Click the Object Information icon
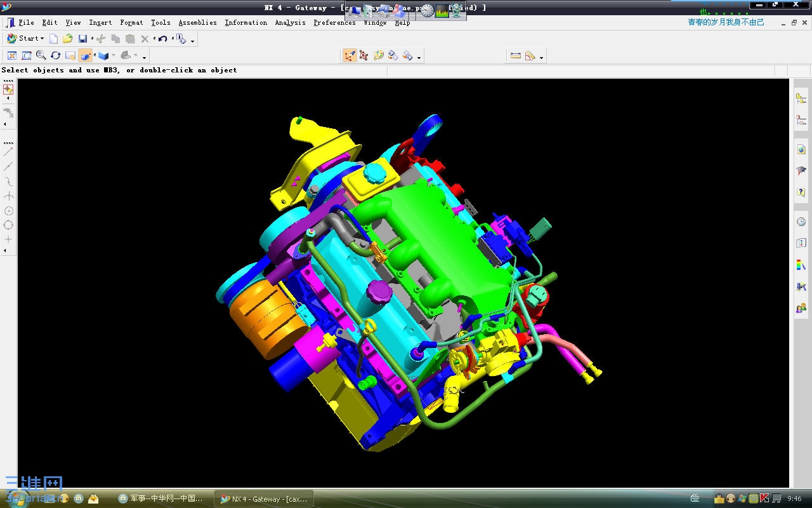Viewport: 812px width, 508px height. pos(181,39)
